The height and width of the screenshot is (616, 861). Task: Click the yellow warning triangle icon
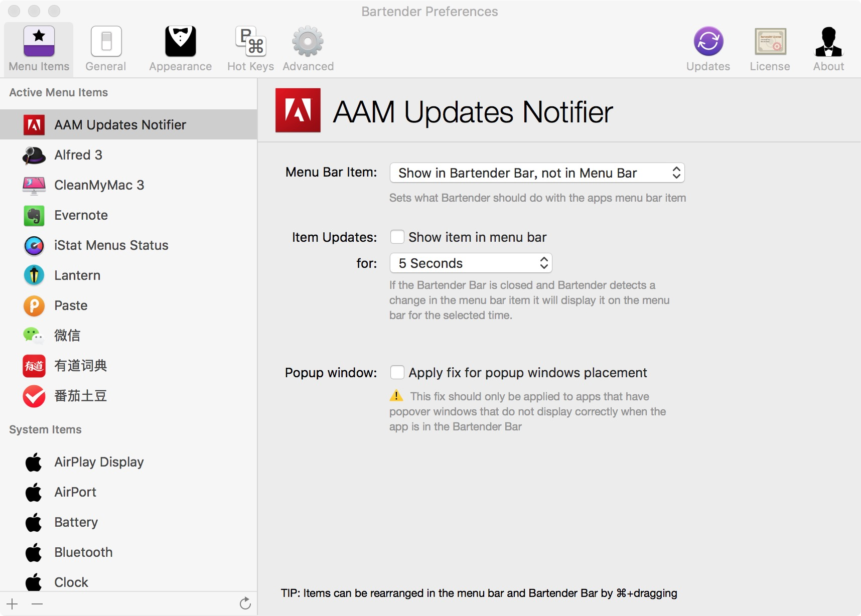point(396,396)
